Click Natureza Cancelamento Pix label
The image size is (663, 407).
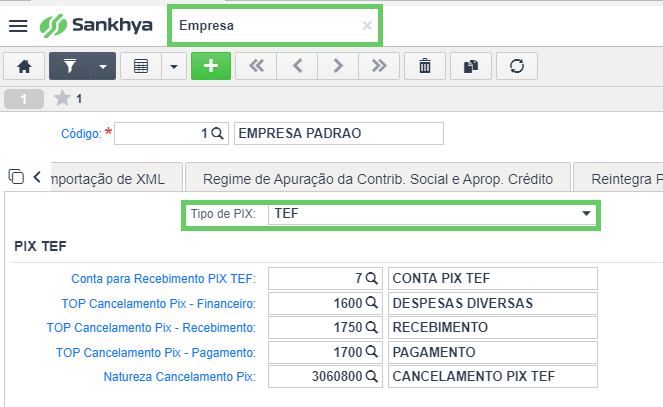[x=180, y=377]
